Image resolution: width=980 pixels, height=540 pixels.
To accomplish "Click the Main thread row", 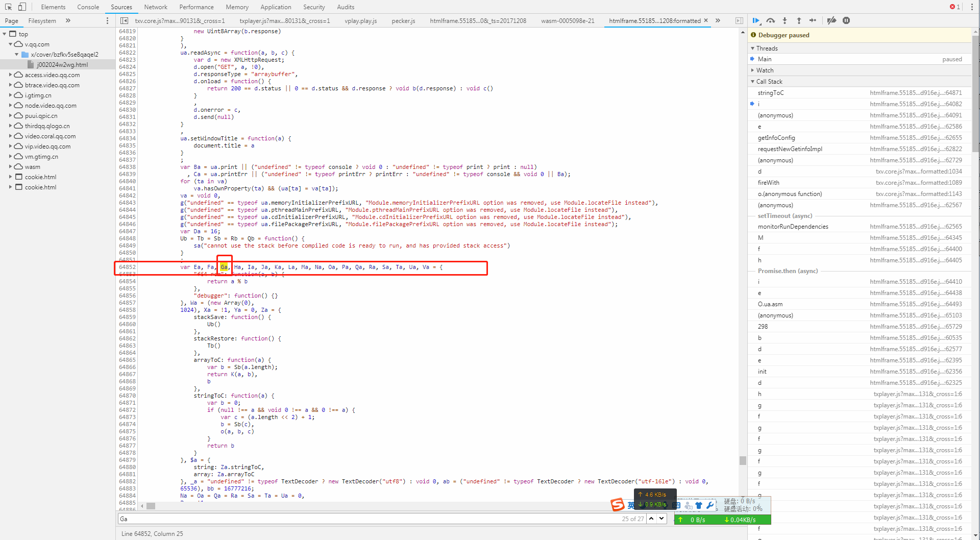I will coord(860,59).
